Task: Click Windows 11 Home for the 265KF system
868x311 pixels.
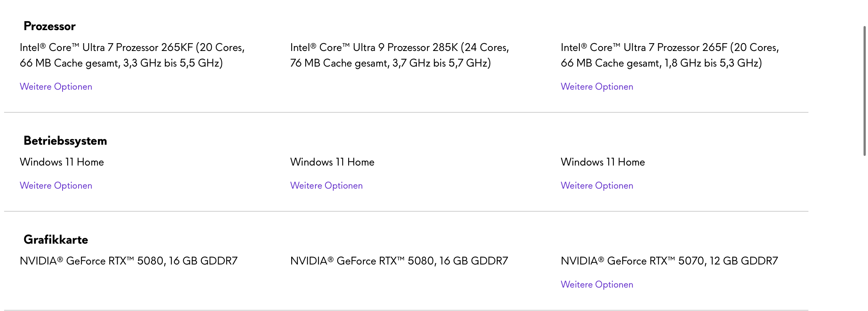Action: (62, 162)
